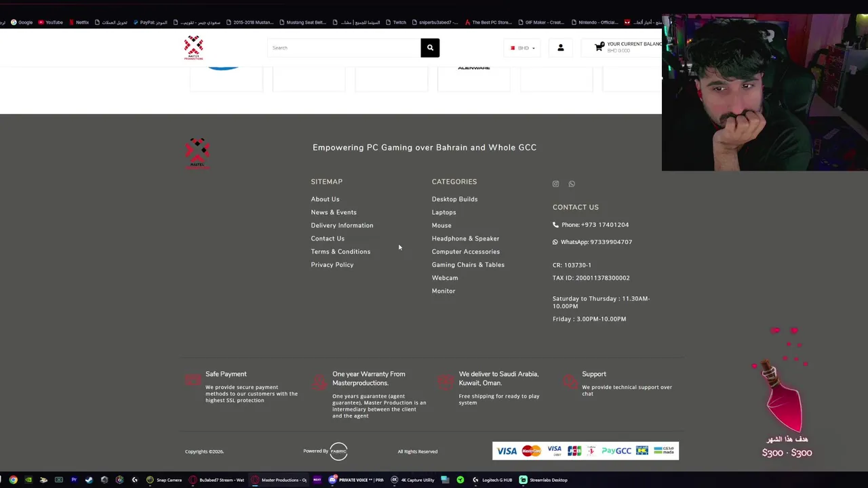Click 'One year Warranty From Masterproductions' heading
This screenshot has width=868, height=488.
(x=369, y=378)
